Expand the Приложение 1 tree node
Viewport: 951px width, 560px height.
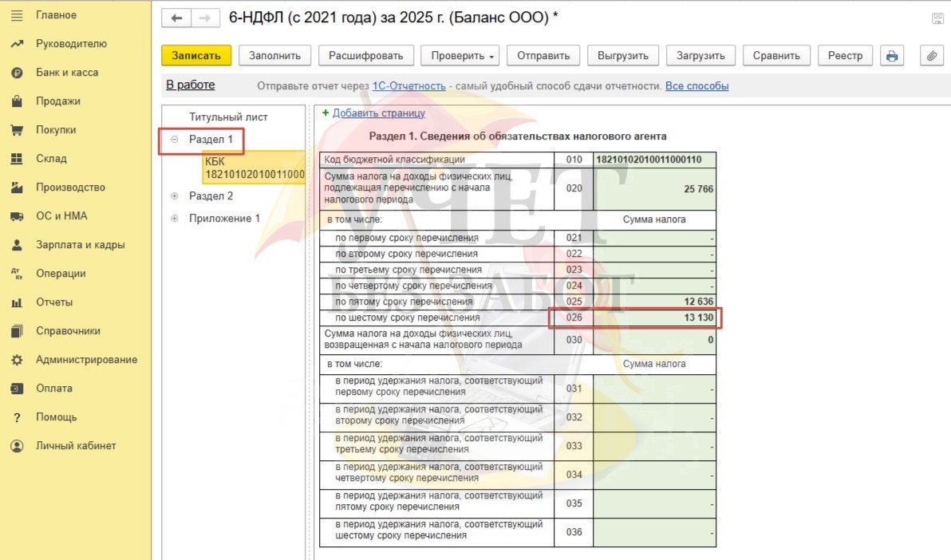tap(174, 219)
